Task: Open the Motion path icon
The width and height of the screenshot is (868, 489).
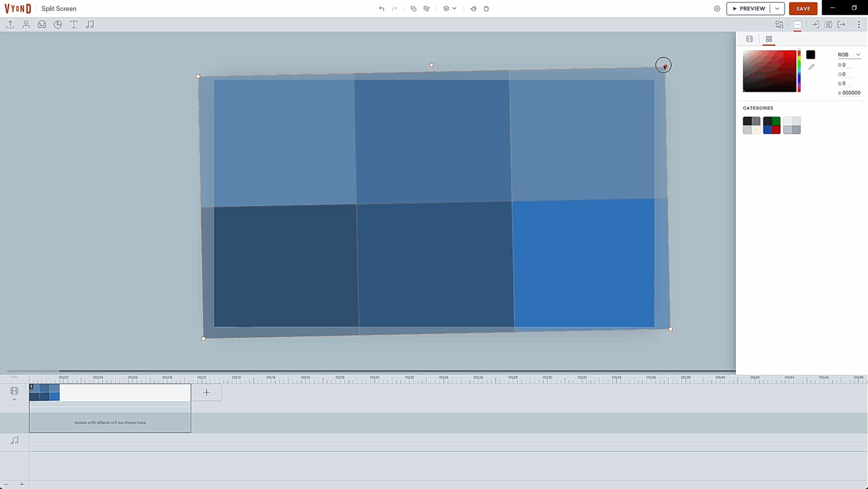Action: pos(828,24)
